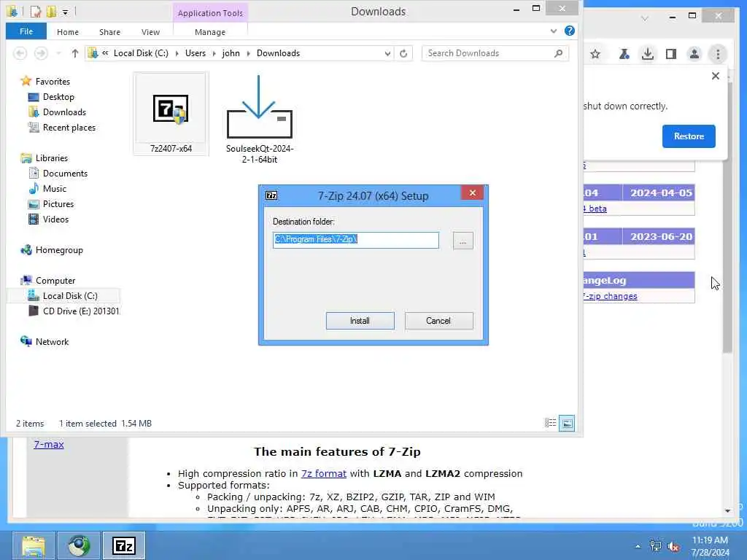
Task: Expand the Explorer ribbon chevron
Action: pos(554,31)
